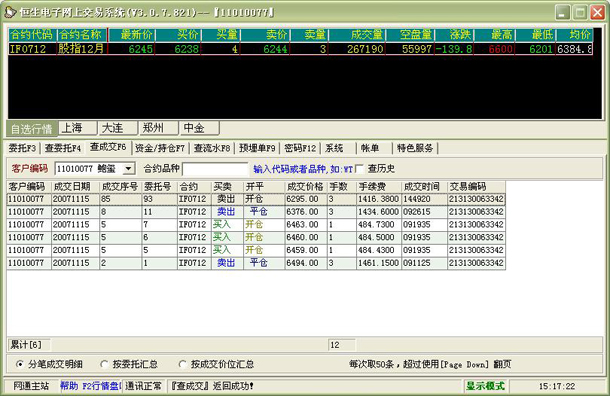This screenshot has width=610, height=396.
Task: Click the 成交序号 column header
Action: pos(120,187)
